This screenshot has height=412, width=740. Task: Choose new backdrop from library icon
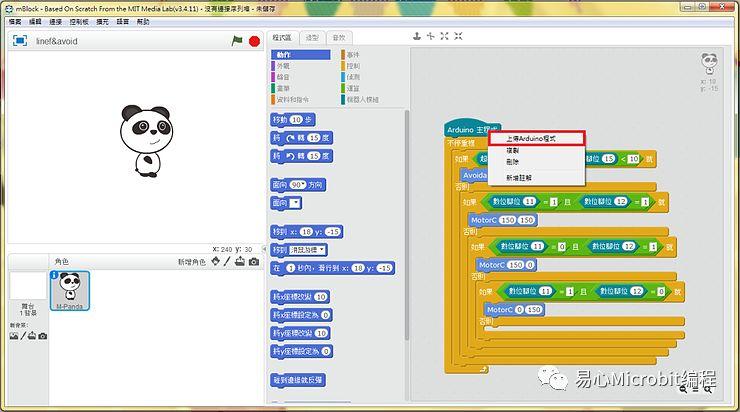click(14, 336)
